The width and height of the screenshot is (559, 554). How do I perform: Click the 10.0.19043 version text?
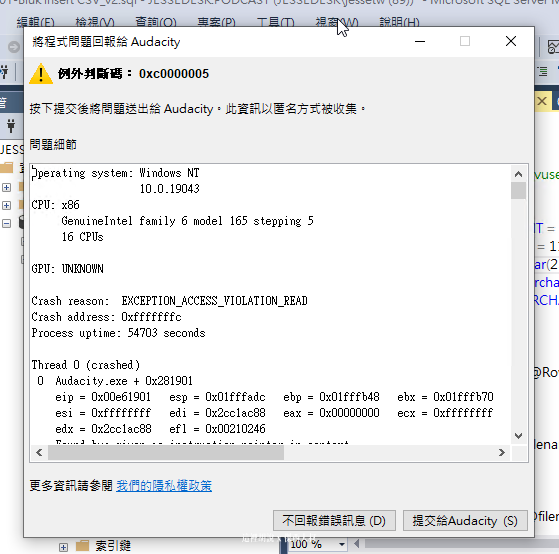coord(169,189)
